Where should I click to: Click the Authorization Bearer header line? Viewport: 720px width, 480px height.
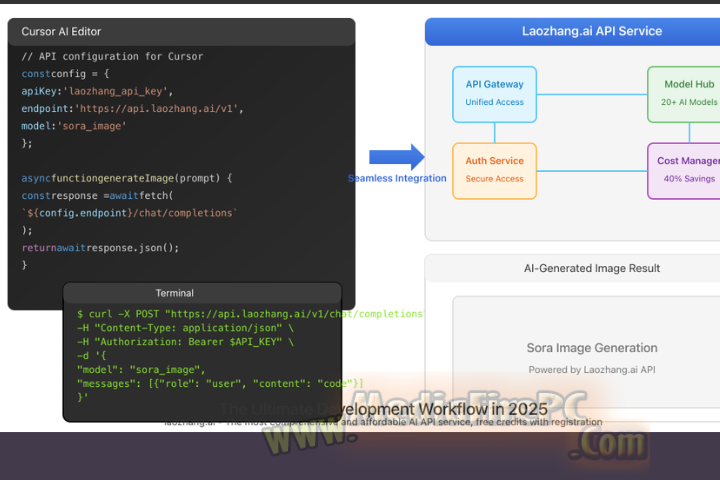click(185, 342)
